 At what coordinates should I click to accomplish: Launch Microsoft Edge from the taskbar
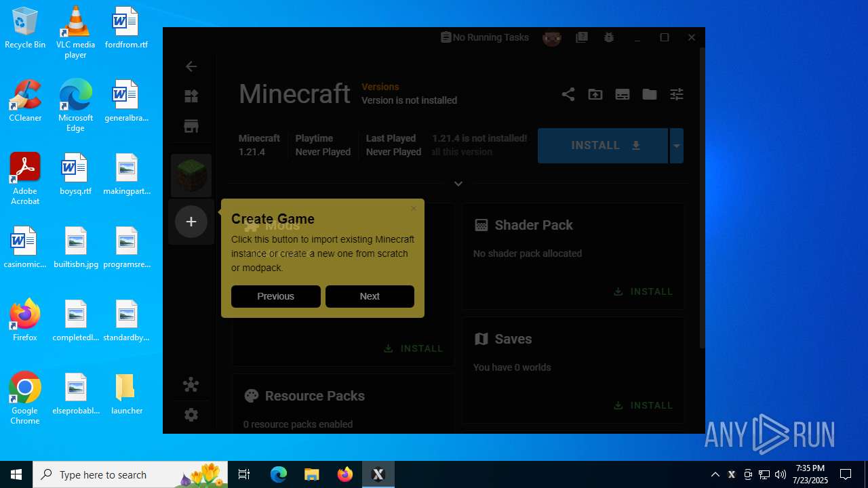coord(279,474)
